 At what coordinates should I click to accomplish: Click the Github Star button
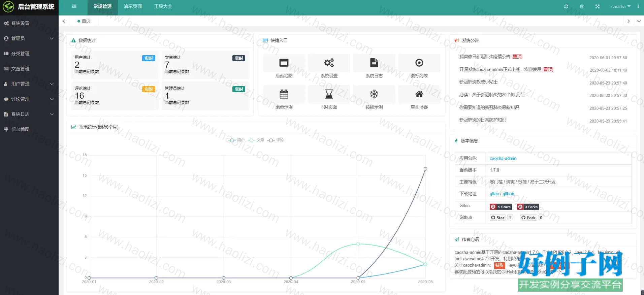[x=498, y=218]
